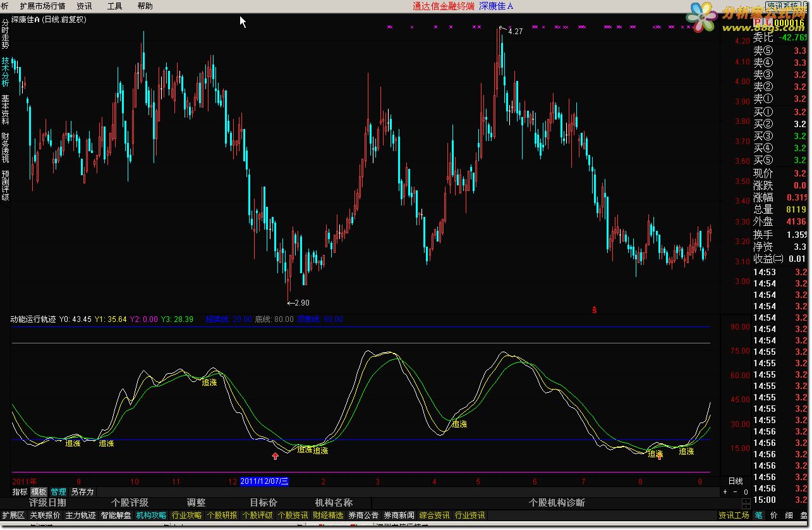The height and width of the screenshot is (530, 812).
Task: Click the 个股机构诊断 header
Action: [557, 503]
